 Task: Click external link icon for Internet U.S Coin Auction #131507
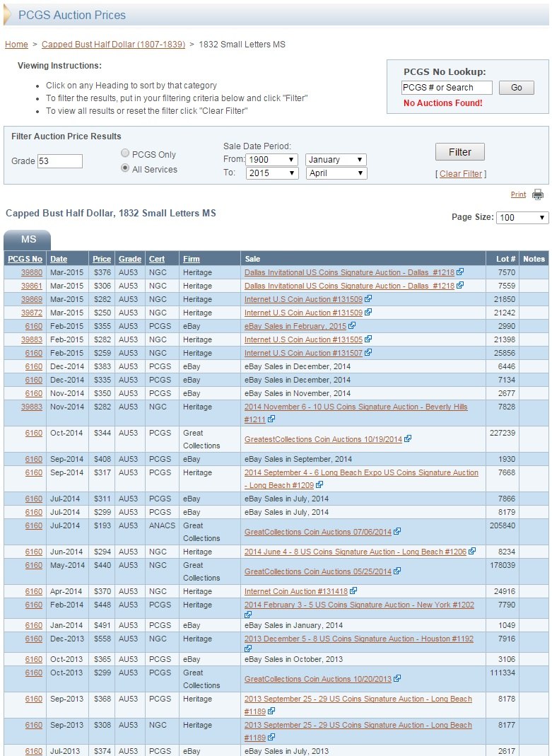click(368, 353)
